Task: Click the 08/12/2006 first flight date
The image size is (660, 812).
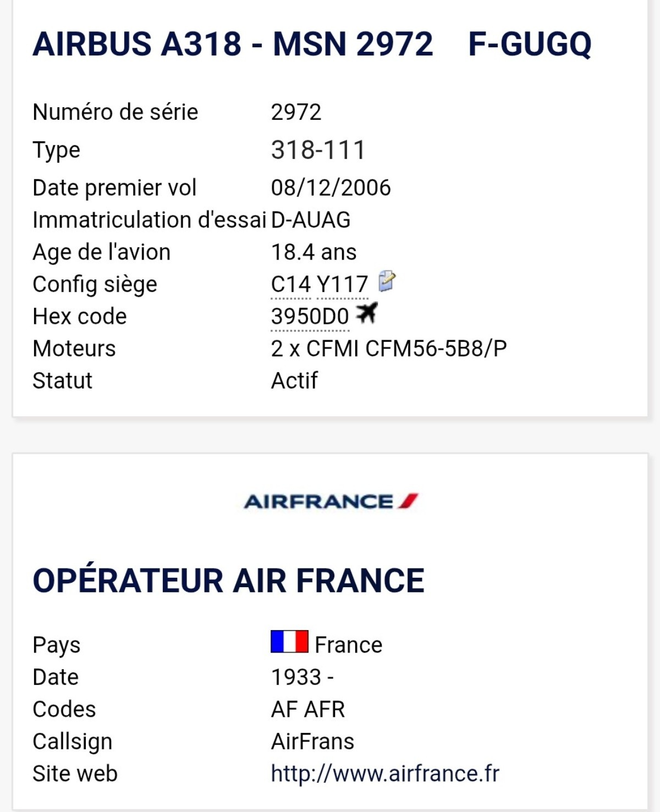Action: (331, 188)
